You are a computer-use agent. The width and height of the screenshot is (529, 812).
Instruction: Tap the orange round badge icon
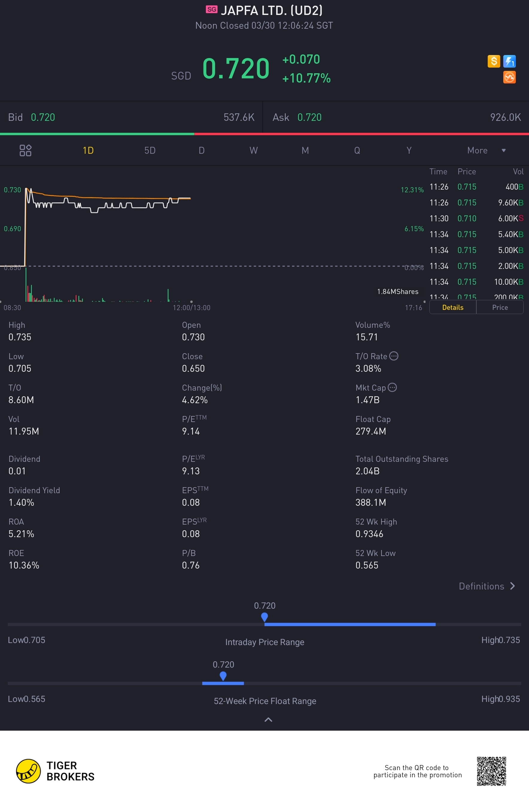(x=509, y=77)
